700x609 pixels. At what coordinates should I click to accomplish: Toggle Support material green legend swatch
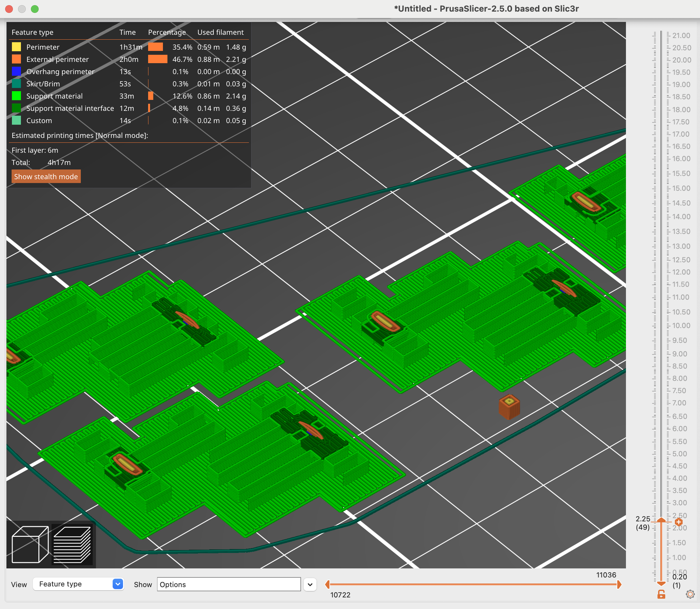coord(16,96)
